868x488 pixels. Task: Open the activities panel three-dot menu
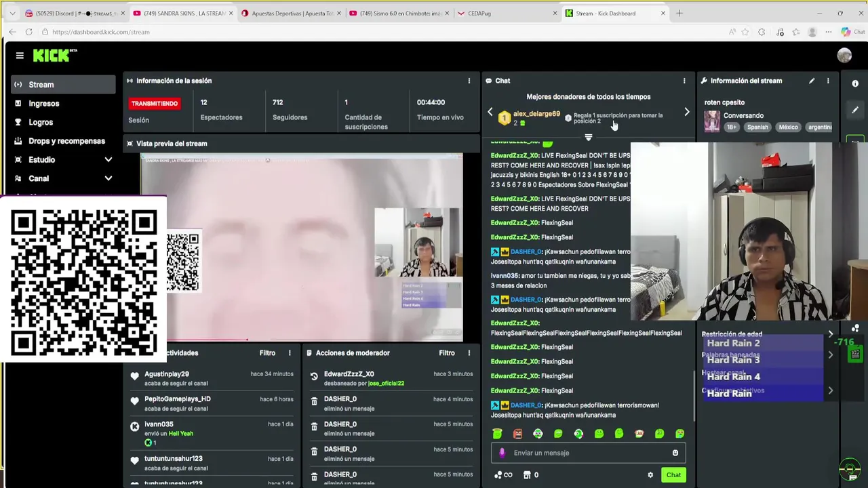pyautogui.click(x=290, y=353)
